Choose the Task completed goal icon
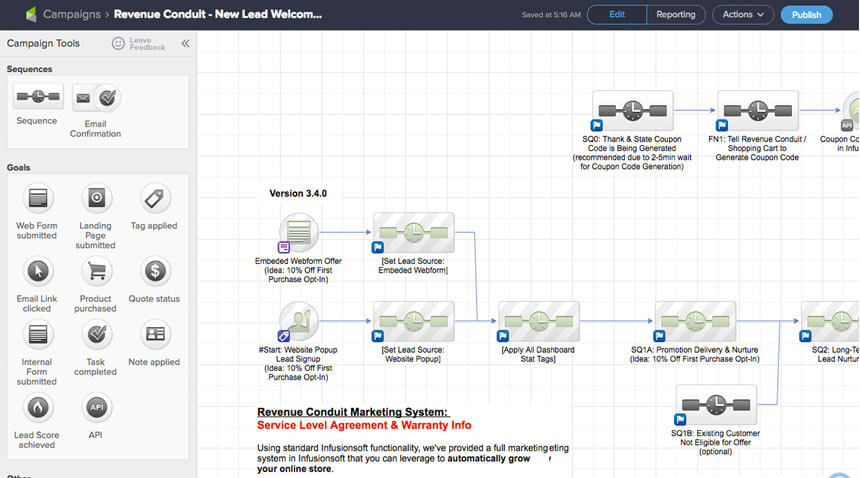The height and width of the screenshot is (478, 860). pyautogui.click(x=97, y=334)
